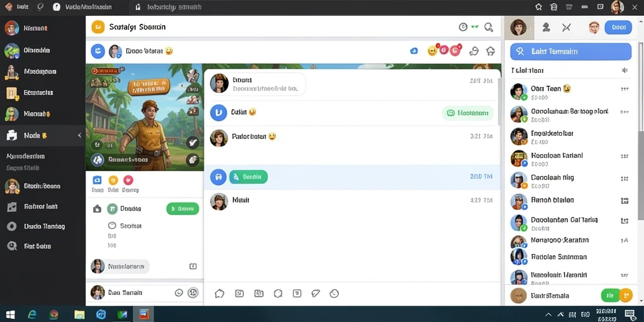Click the clock icon ending the message toolbar
The image size is (644, 322).
tap(335, 293)
